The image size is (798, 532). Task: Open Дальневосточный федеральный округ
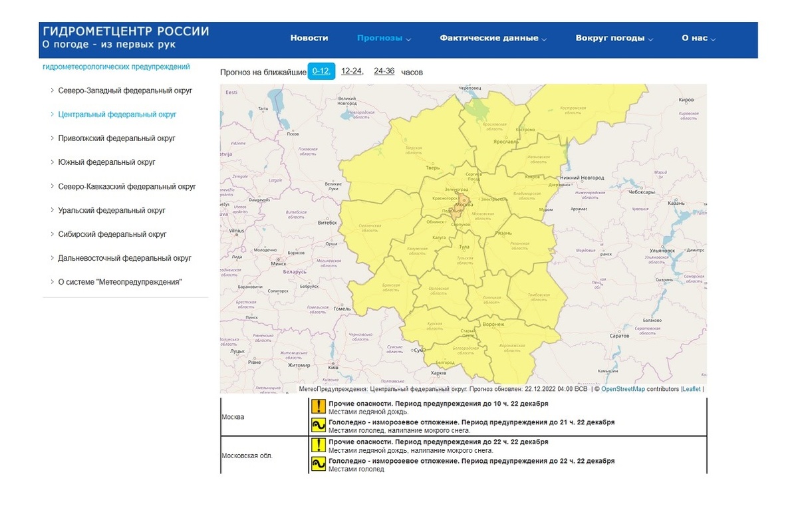click(124, 258)
